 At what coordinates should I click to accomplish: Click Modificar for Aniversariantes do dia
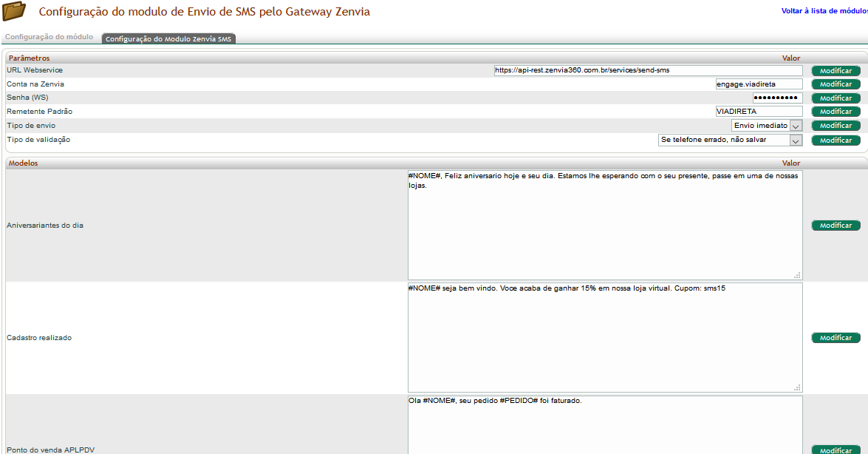point(836,226)
